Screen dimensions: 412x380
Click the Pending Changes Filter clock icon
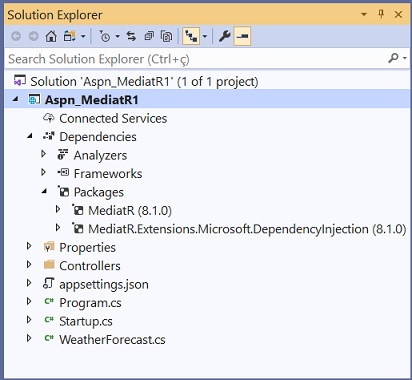105,36
